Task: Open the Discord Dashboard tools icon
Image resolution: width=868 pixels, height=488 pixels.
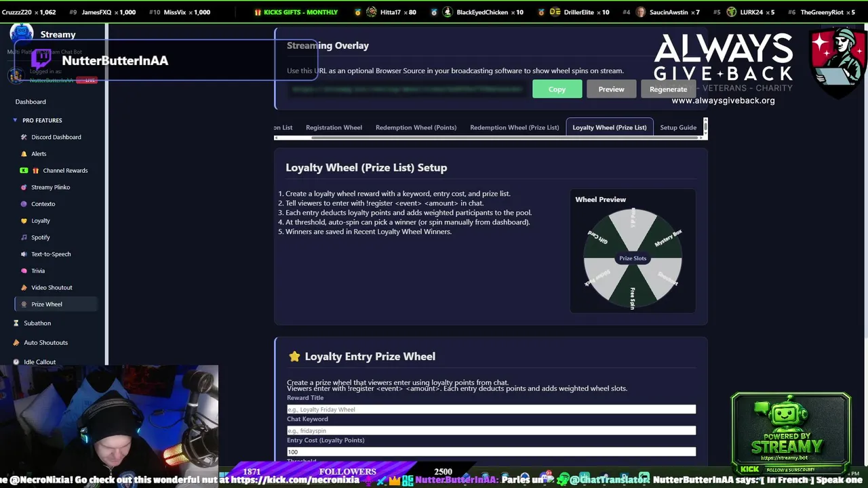Action: point(24,137)
